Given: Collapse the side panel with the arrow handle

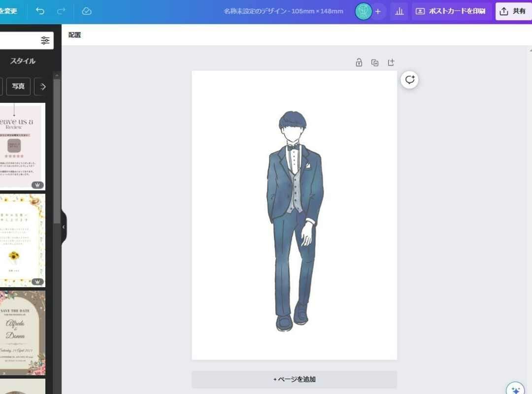Looking at the screenshot, I should (x=64, y=227).
